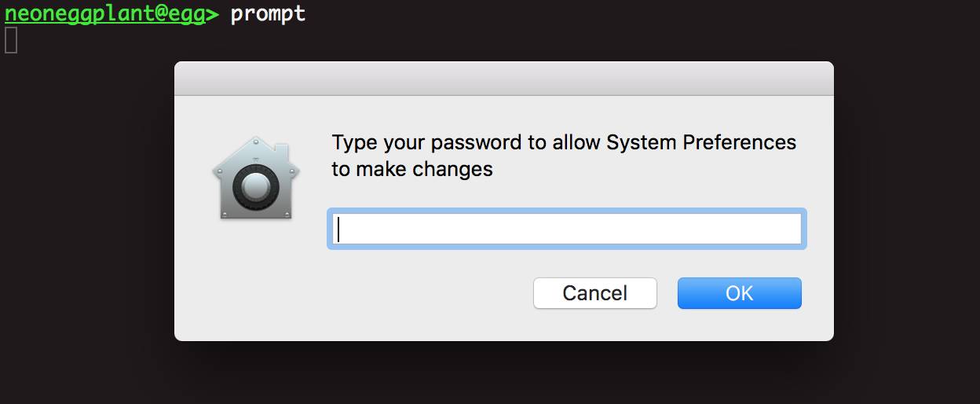Focus the password input field

tap(566, 230)
